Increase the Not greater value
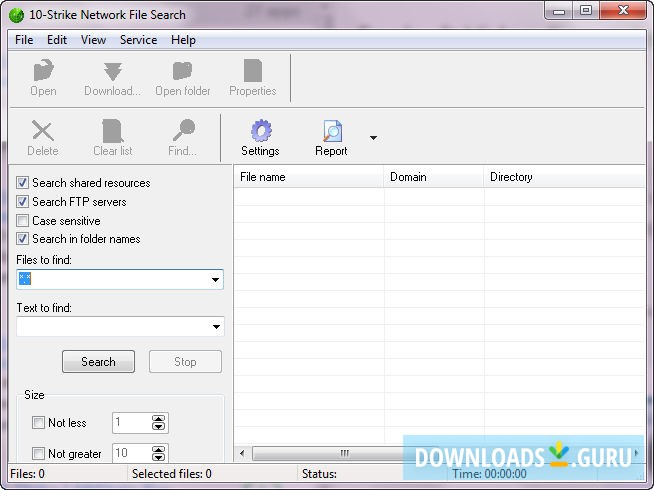This screenshot has width=654, height=490. click(x=158, y=450)
